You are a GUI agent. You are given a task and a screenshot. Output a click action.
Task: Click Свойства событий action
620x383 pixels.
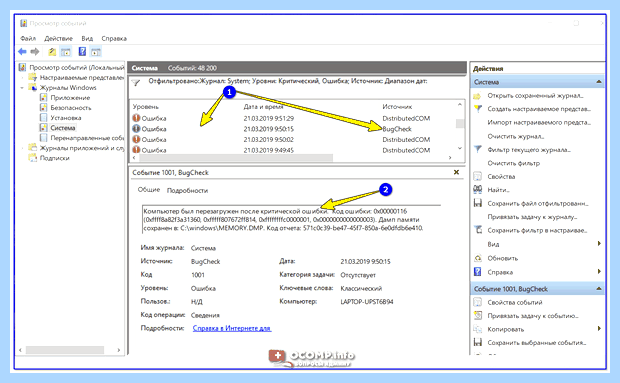[515, 302]
